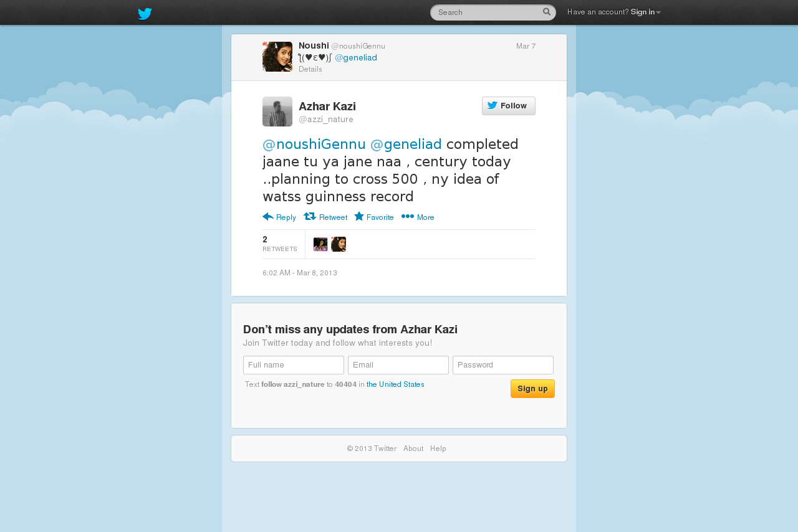Open the United States link
Image resolution: width=798 pixels, height=532 pixels.
pyautogui.click(x=395, y=384)
